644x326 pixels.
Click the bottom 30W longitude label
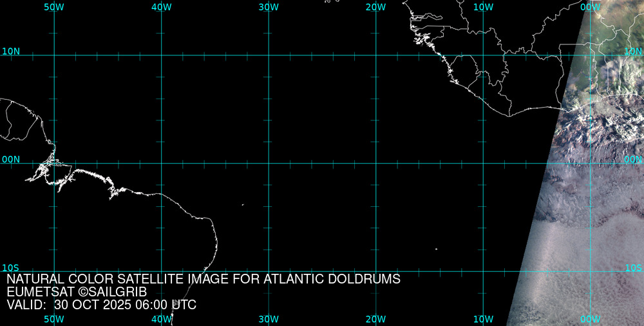click(x=269, y=319)
